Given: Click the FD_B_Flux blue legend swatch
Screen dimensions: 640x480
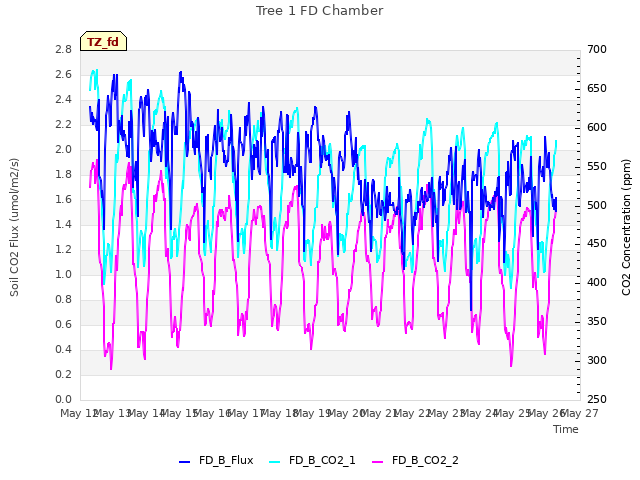Looking at the screenshot, I should [184, 462].
